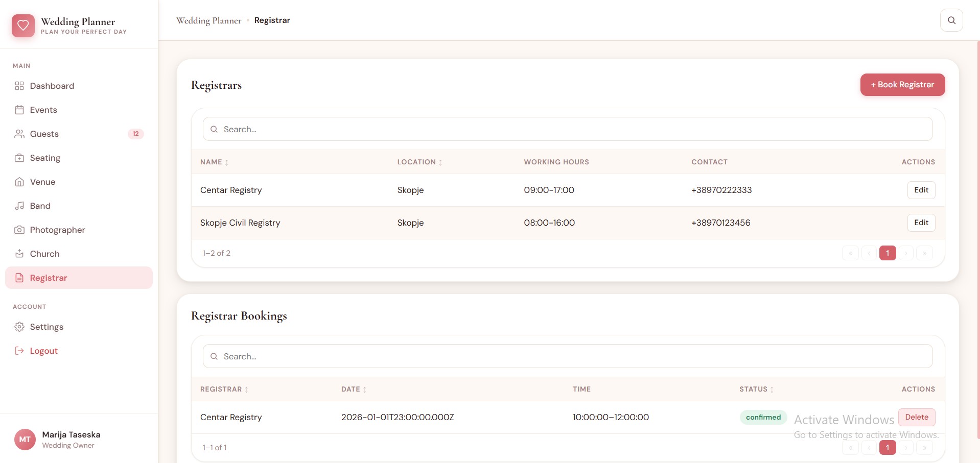980x463 pixels.
Task: Open Dashboard from the sidebar
Action: 52,86
